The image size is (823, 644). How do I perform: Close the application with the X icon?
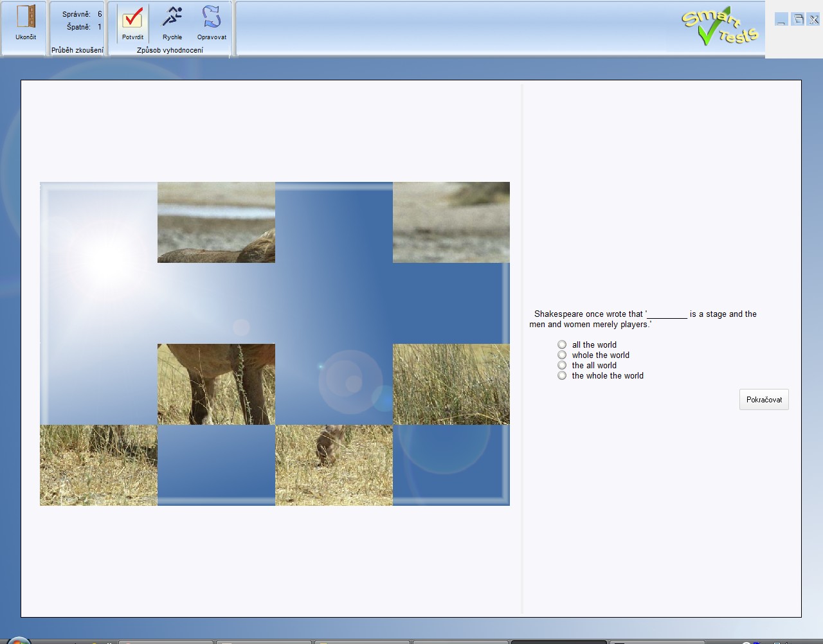pos(813,20)
